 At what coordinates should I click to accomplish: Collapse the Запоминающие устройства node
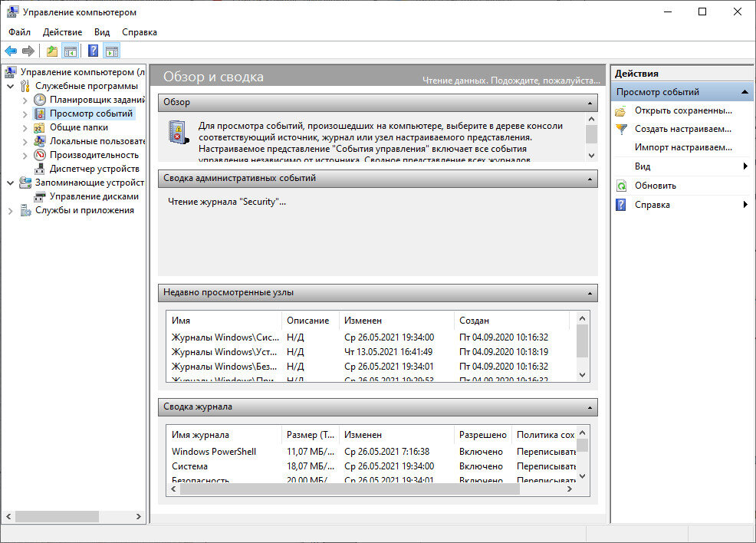(x=10, y=183)
